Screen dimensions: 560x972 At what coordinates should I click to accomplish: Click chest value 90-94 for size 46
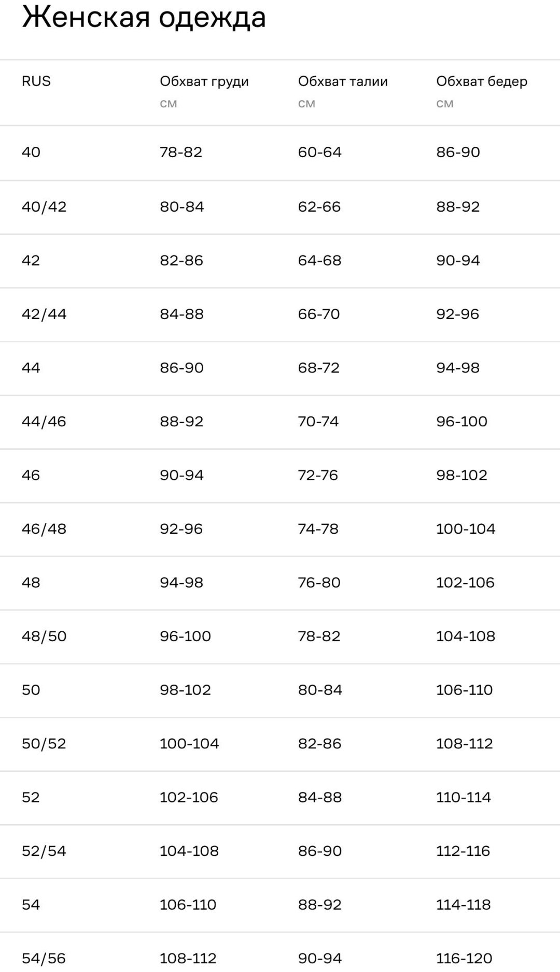181,475
